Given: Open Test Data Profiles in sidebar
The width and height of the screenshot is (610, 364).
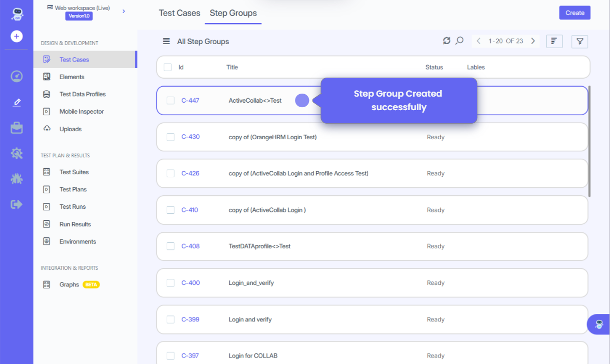Looking at the screenshot, I should point(82,94).
